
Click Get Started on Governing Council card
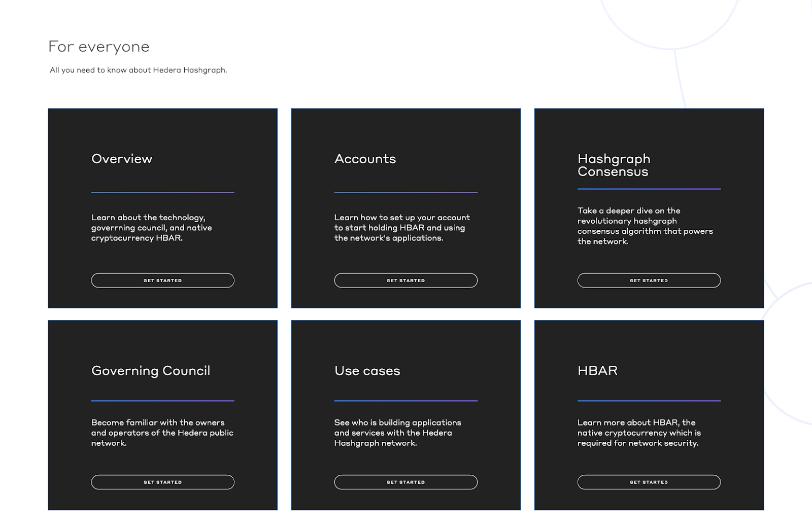162,482
